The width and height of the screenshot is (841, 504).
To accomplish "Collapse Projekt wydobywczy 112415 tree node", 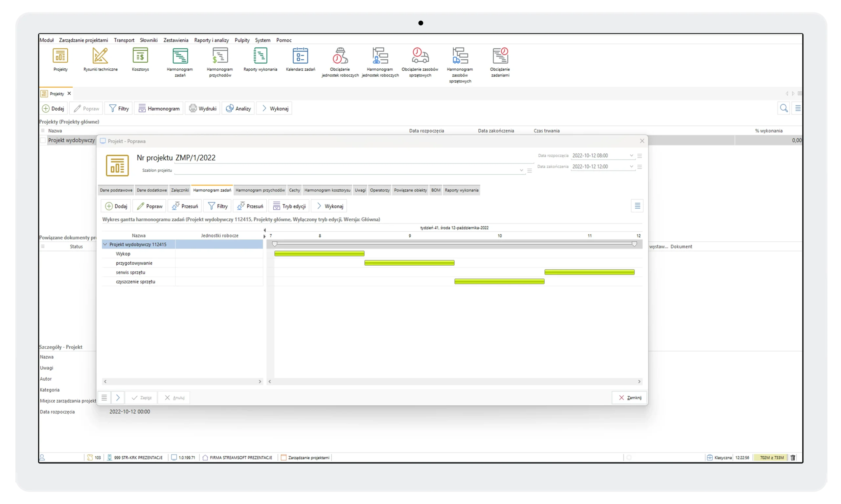I will tap(105, 244).
